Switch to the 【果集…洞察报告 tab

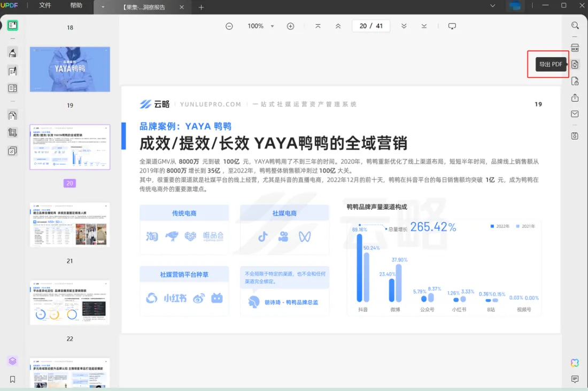pos(144,7)
